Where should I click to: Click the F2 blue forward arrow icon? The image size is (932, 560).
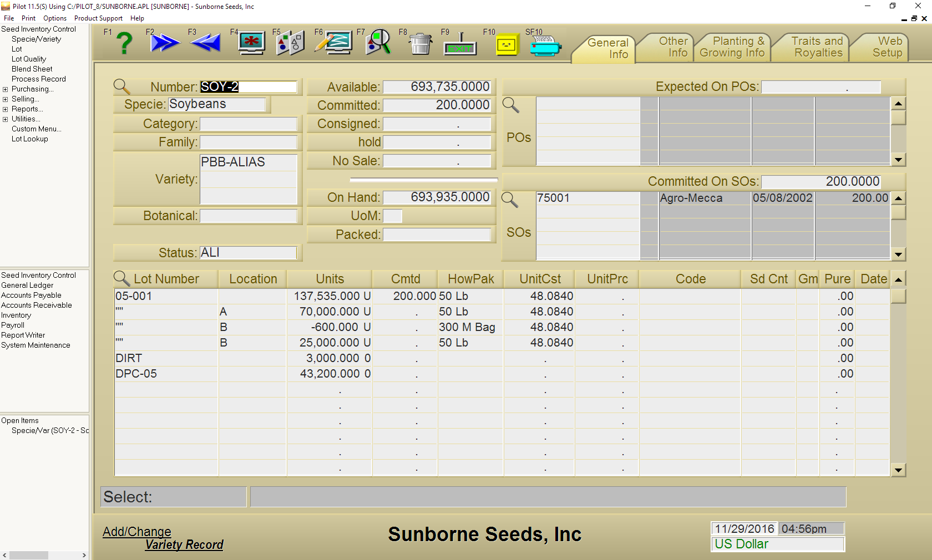tap(165, 43)
